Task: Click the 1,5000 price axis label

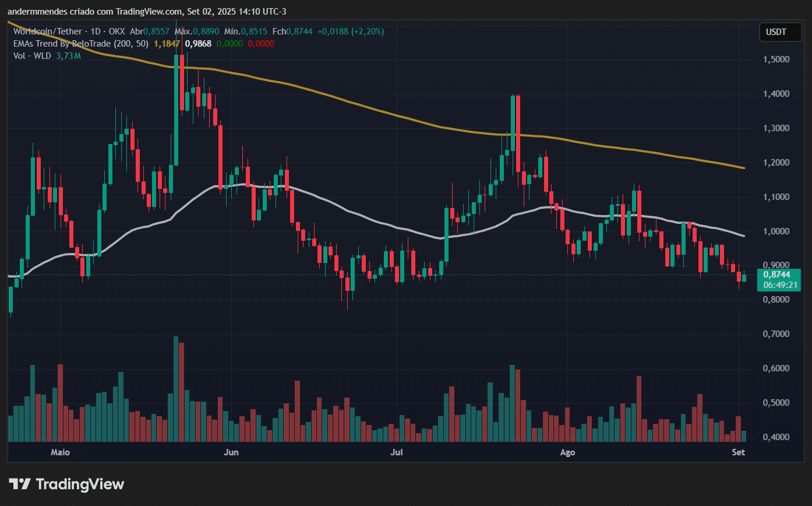Action: [776, 60]
